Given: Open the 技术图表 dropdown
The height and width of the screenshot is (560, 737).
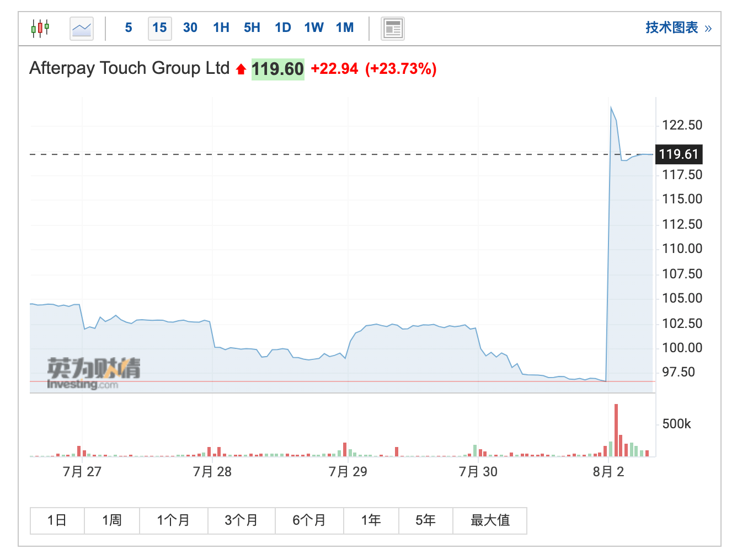Looking at the screenshot, I should pyautogui.click(x=671, y=28).
